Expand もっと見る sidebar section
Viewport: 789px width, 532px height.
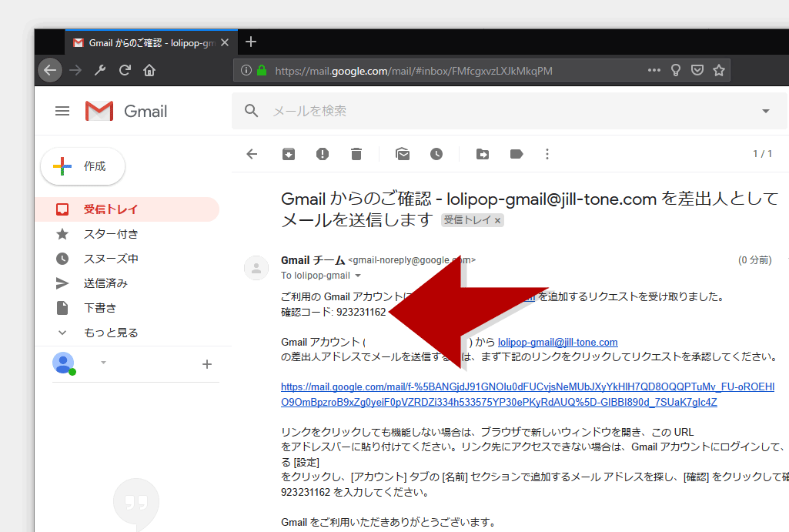(127, 333)
